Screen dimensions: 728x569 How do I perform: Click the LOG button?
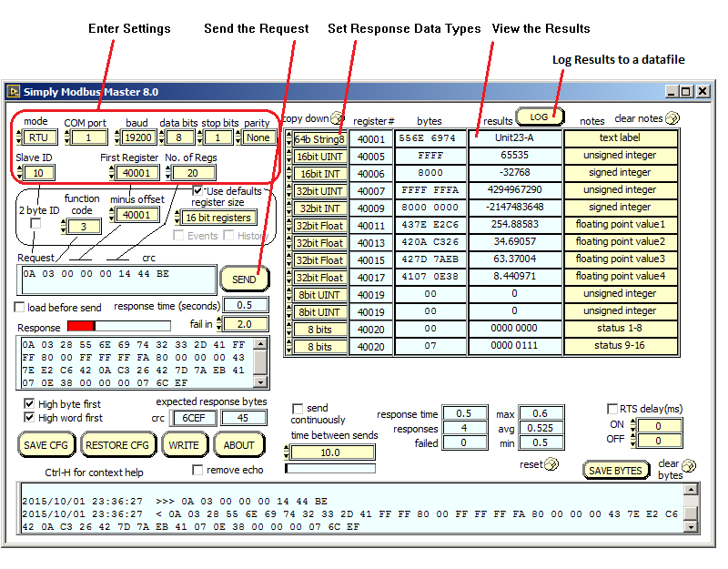point(539,117)
